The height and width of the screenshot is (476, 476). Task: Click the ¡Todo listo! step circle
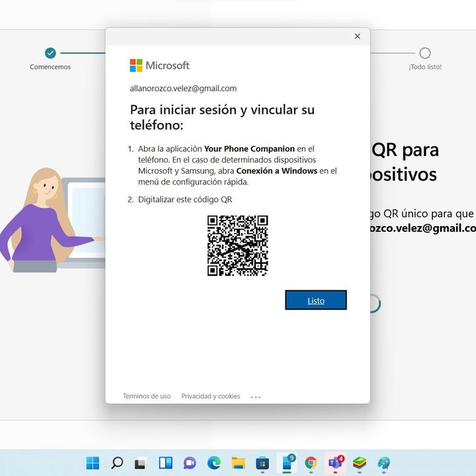click(x=424, y=53)
